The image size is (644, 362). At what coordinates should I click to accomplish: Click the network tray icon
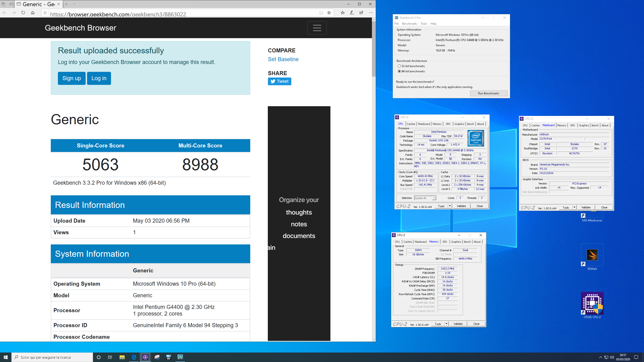coord(606,357)
